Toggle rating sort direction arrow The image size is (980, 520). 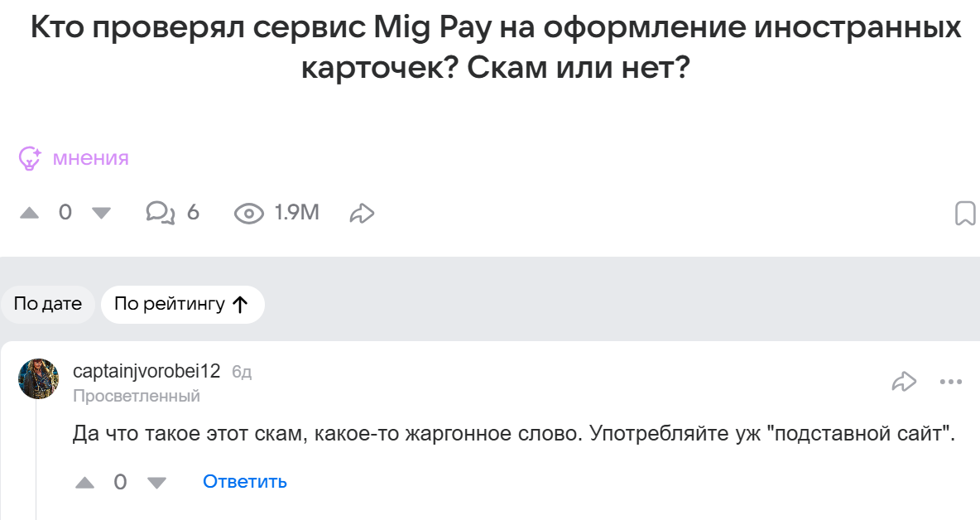click(x=240, y=304)
